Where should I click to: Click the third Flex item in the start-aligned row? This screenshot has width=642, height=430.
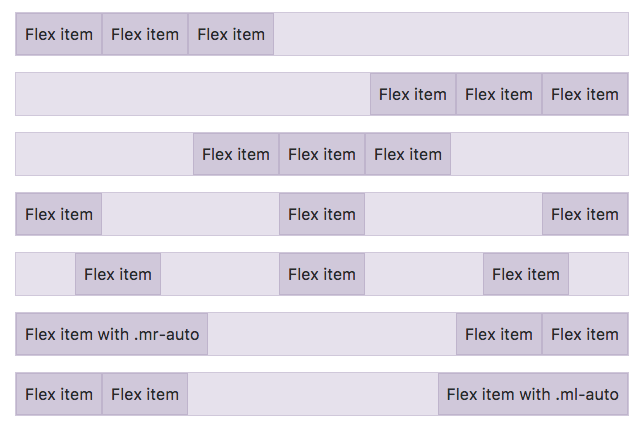[x=231, y=34]
